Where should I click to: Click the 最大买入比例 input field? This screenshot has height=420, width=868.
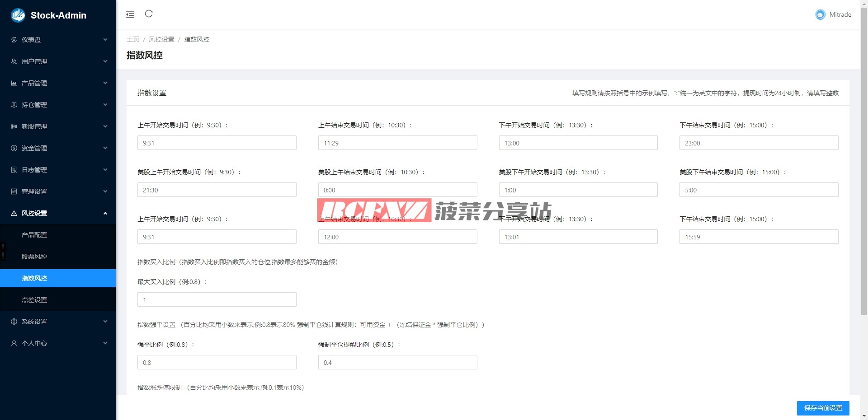tap(217, 299)
